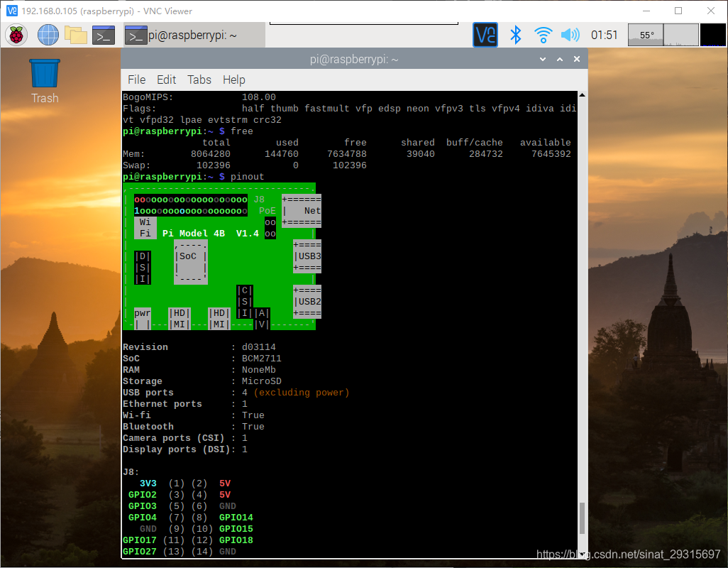Click the BCM2711 SoC value

[x=261, y=358]
